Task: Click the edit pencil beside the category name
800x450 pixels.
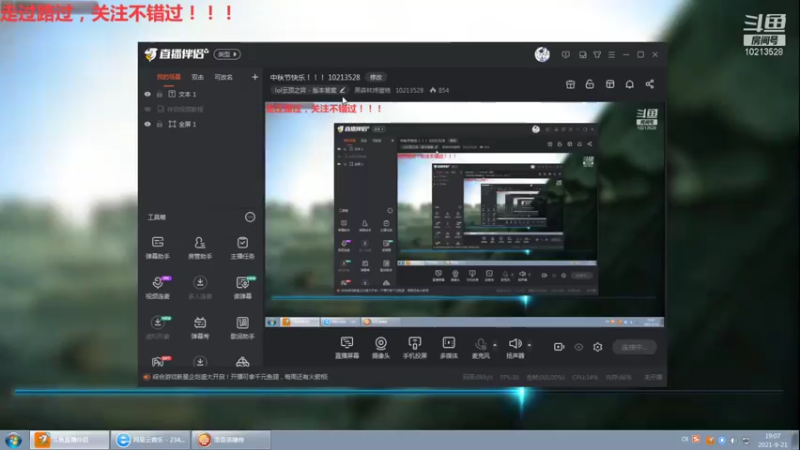Action: 342,90
